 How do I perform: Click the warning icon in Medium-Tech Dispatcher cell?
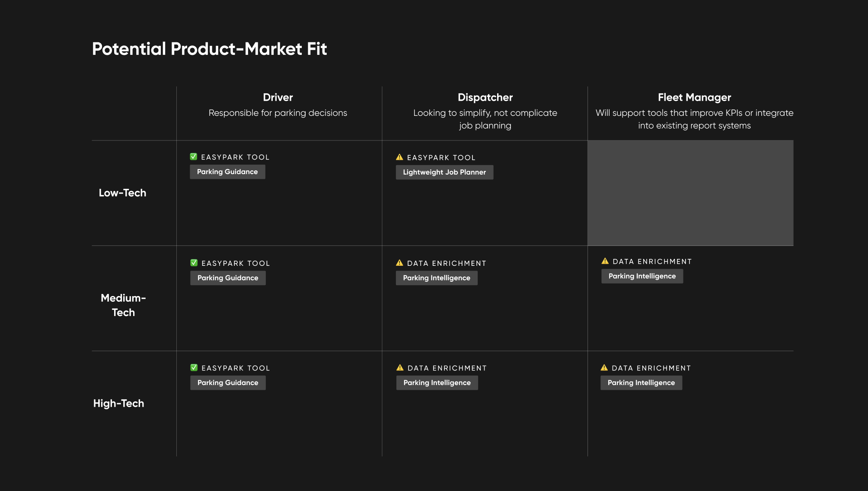coord(399,263)
